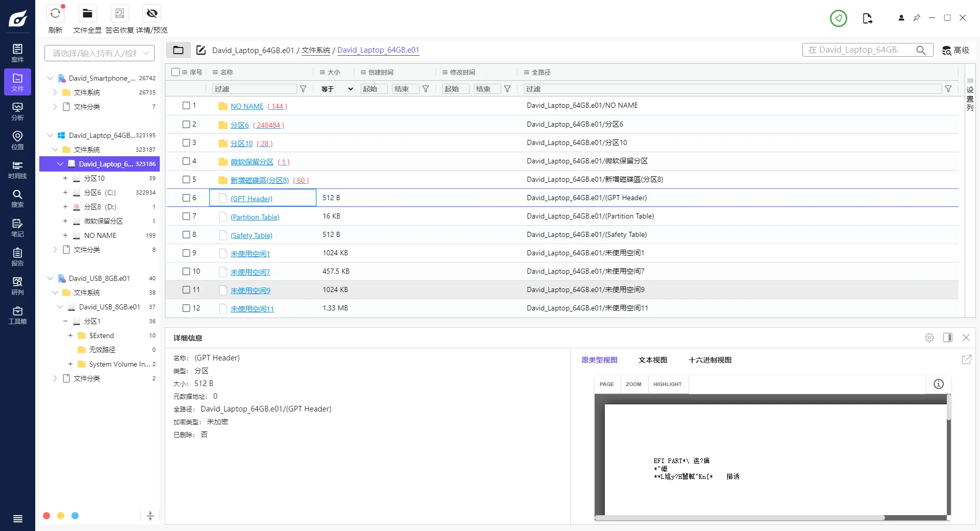This screenshot has width=980, height=531.
Task: Open the 工具箱 toolbox sidebar icon
Action: (x=17, y=315)
